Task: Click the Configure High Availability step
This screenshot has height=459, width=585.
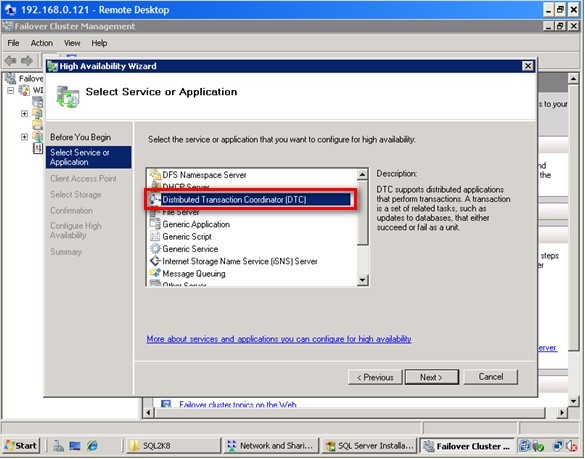Action: 75,231
